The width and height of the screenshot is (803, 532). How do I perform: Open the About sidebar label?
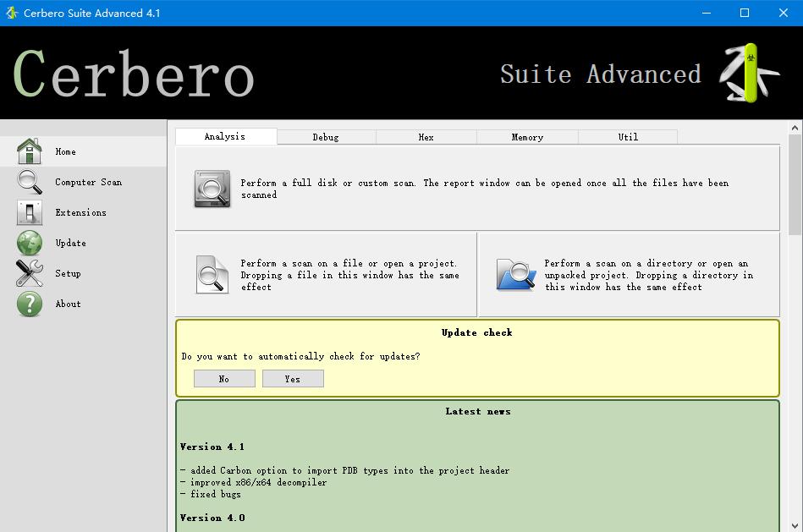[68, 304]
